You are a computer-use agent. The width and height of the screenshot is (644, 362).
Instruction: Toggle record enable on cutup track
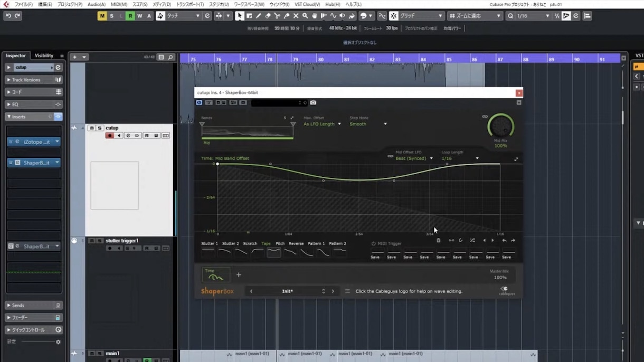pyautogui.click(x=110, y=136)
